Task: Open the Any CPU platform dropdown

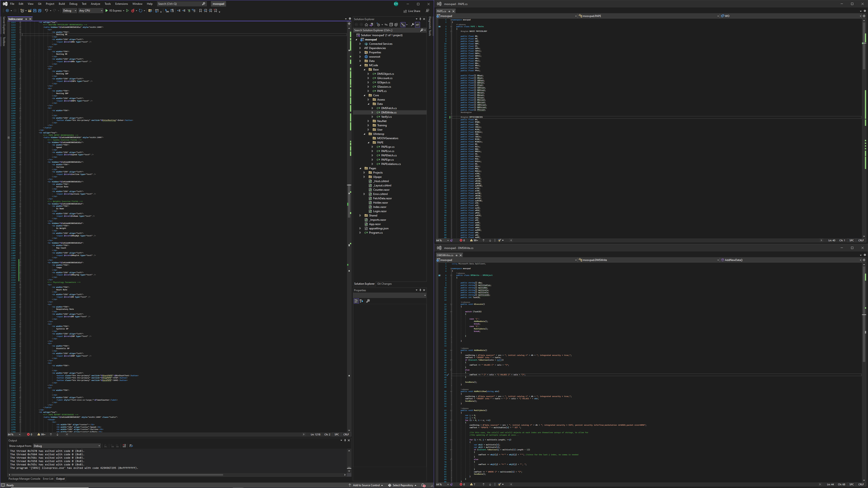Action: pos(91,11)
